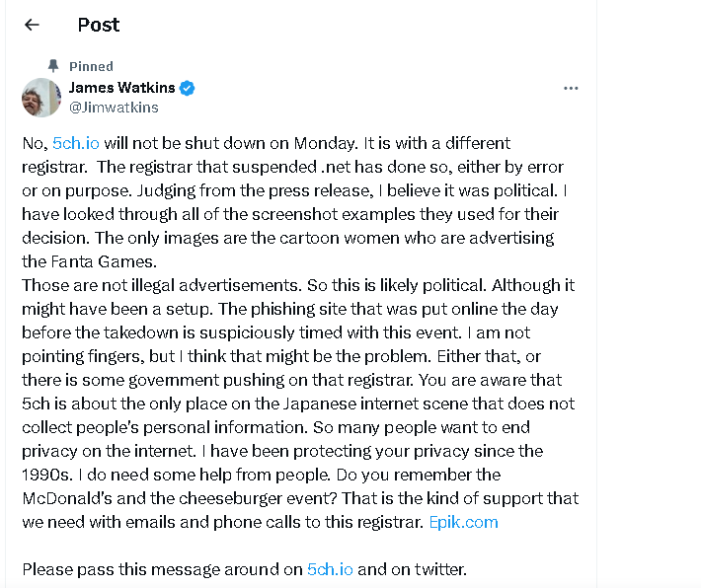Click the word 'McDonald's' in the post
Image resolution: width=701 pixels, height=588 pixels.
coord(66,498)
